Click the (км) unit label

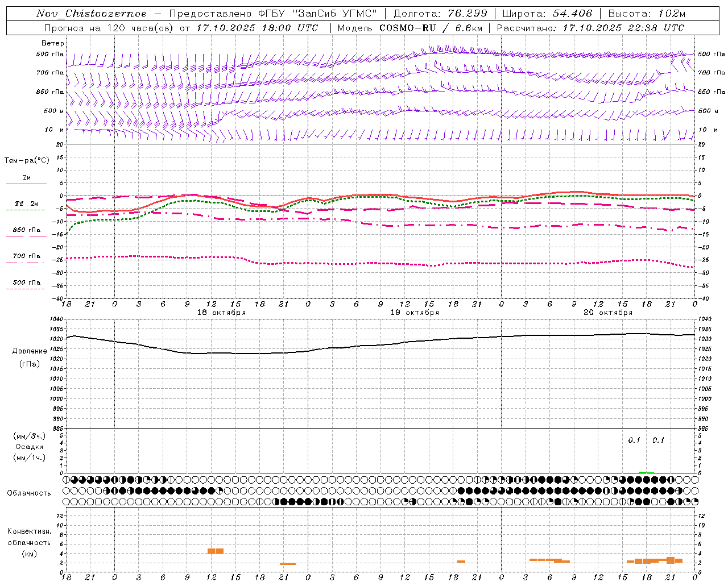(29, 554)
